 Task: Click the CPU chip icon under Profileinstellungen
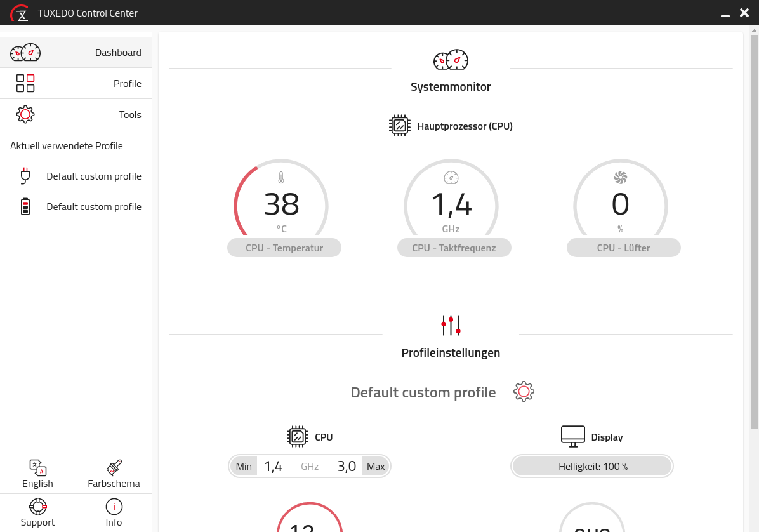297,437
